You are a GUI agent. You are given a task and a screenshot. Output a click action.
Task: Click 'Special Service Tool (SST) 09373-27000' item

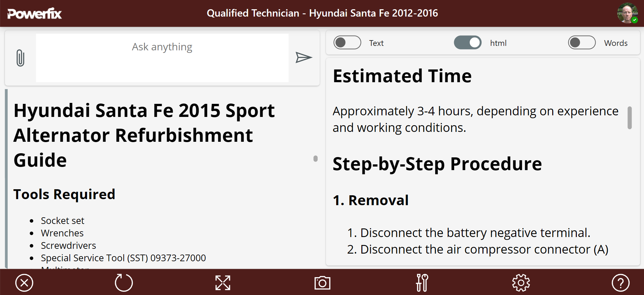[x=123, y=258]
